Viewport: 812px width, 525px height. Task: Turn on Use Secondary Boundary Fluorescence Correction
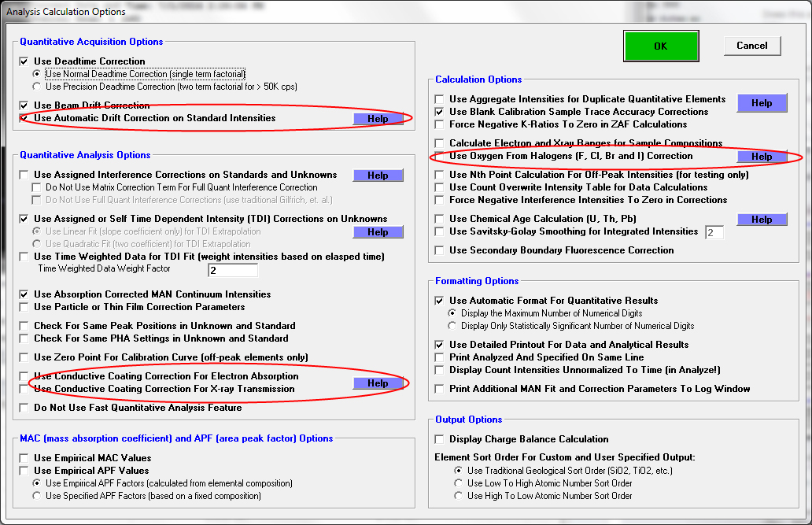coord(440,250)
